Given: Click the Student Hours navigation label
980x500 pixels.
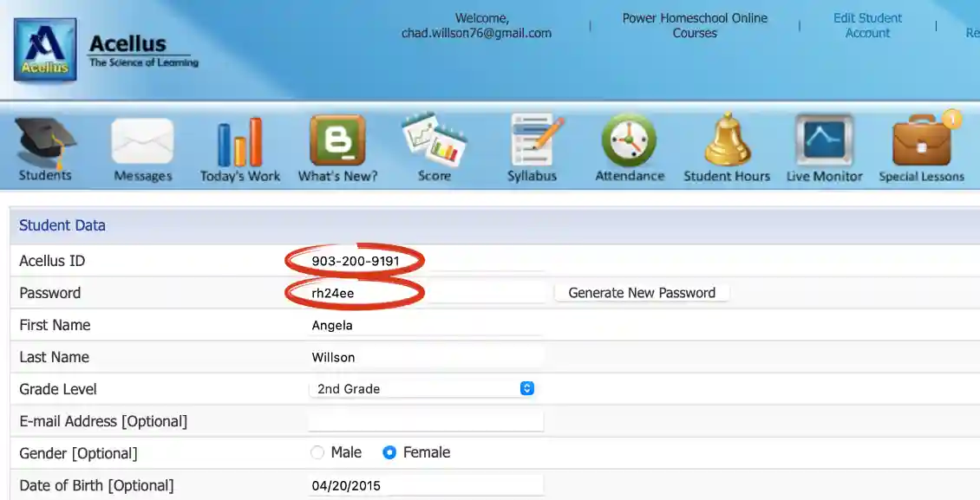Looking at the screenshot, I should click(727, 176).
